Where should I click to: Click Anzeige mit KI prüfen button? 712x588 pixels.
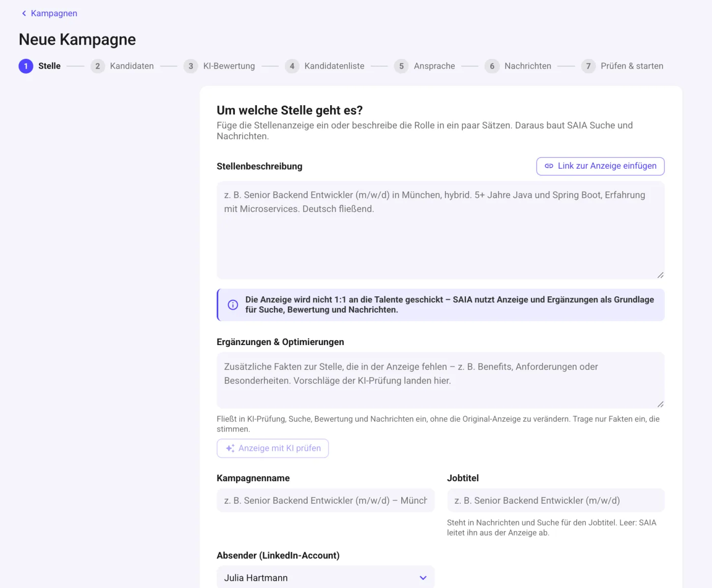pyautogui.click(x=273, y=448)
